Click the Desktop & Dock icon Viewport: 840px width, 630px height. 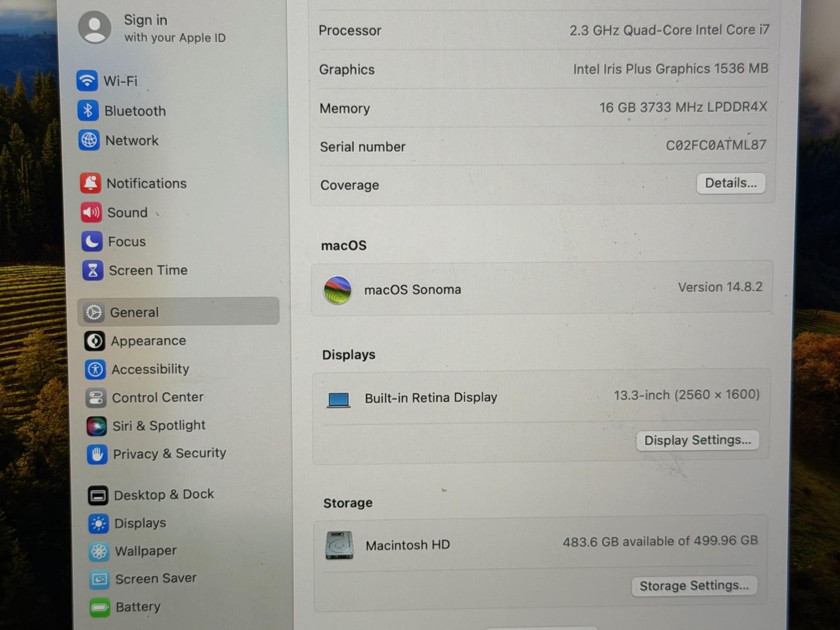click(x=98, y=495)
